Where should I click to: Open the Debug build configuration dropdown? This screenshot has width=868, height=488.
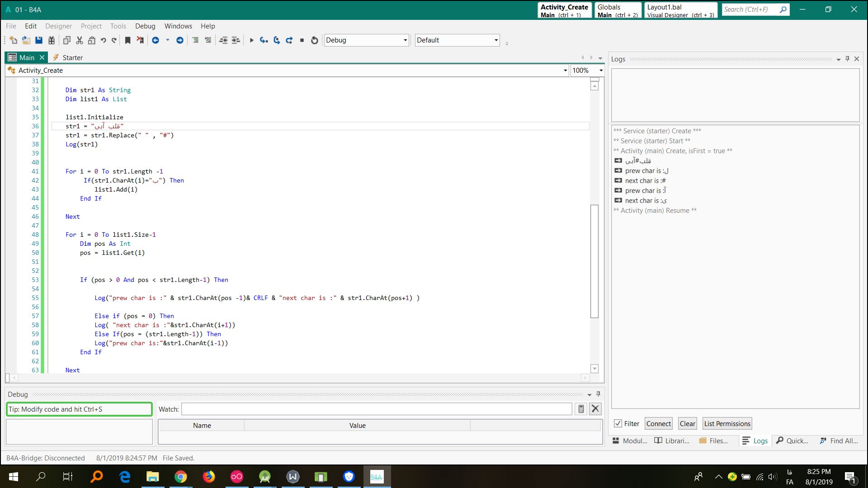click(x=405, y=40)
